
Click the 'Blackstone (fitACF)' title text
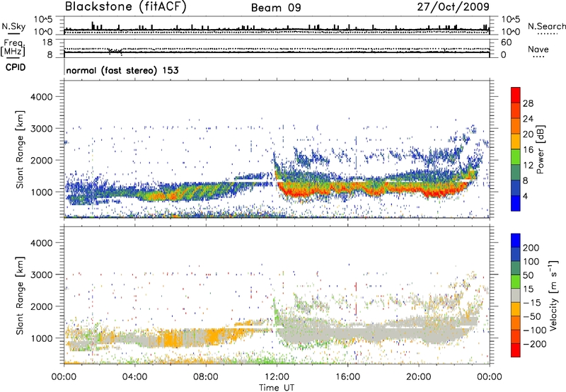[126, 7]
